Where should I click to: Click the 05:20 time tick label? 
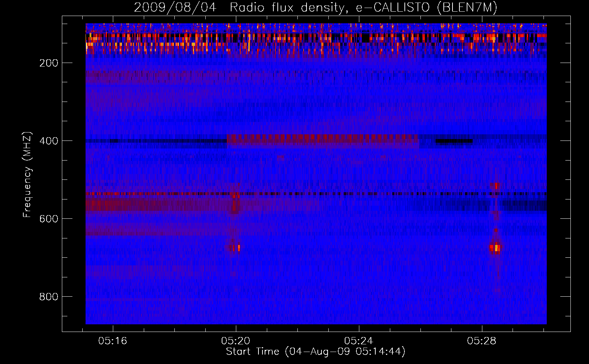coord(236,341)
